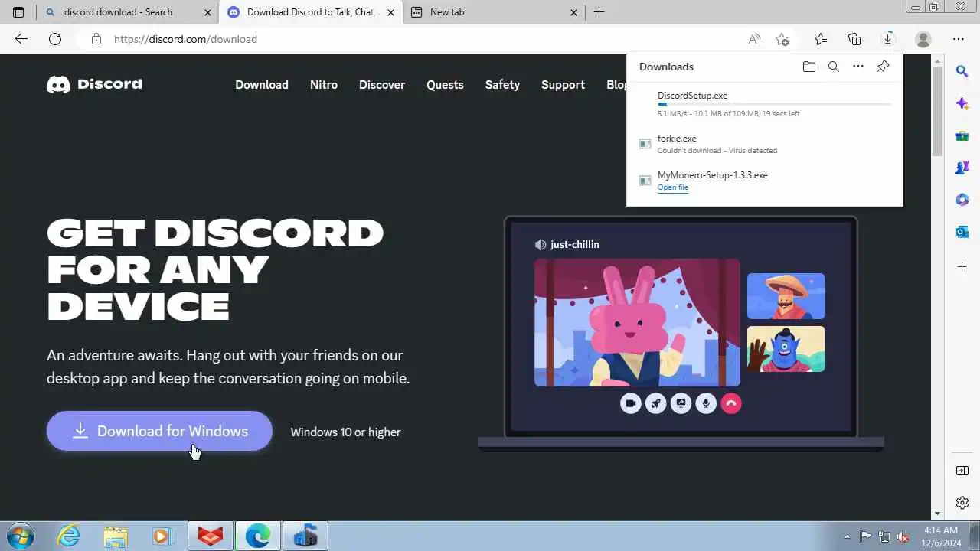Open the volume icon in system tray

pyautogui.click(x=903, y=536)
